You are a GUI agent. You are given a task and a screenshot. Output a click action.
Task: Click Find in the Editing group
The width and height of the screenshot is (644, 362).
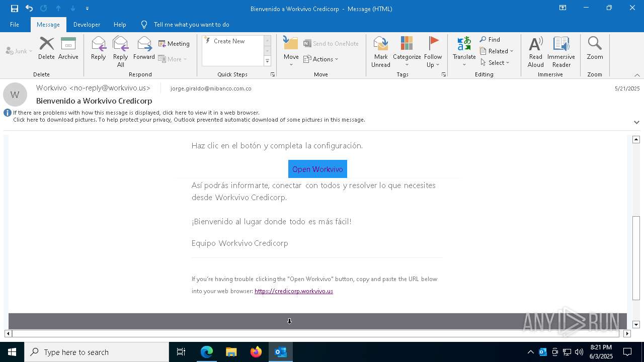[490, 40]
